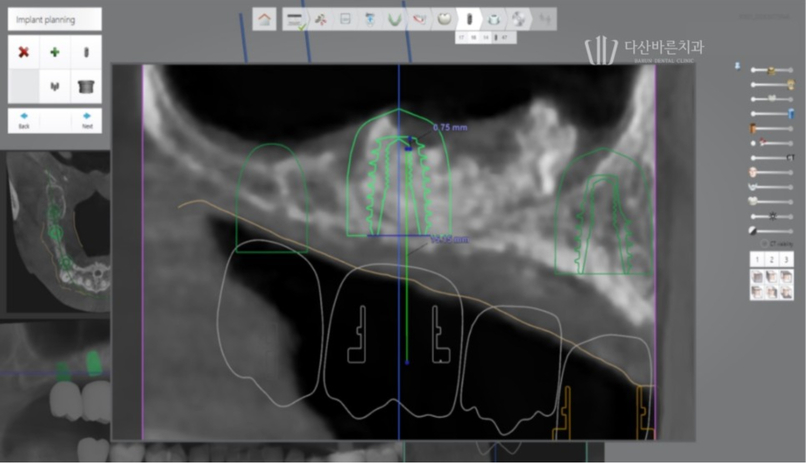The width and height of the screenshot is (806, 464).
Task: Select tooth 16 sub-tab
Action: coord(473,37)
